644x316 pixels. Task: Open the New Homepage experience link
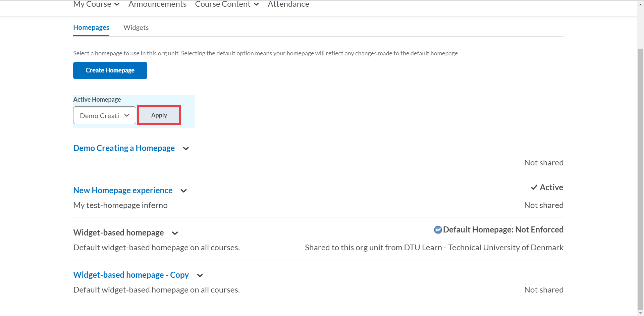[123, 190]
